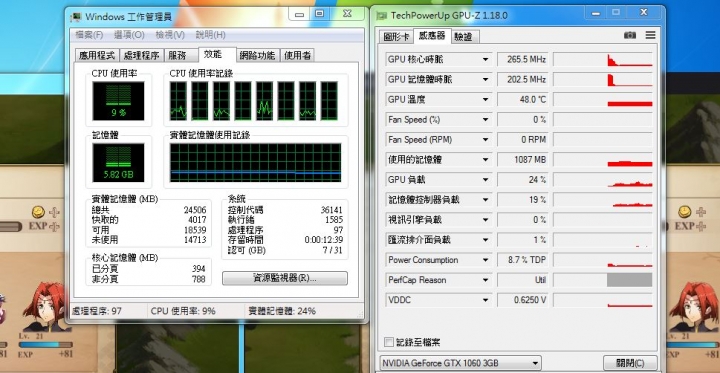
Task: Open the Power Consumption dropdown arrow
Action: coord(485,260)
